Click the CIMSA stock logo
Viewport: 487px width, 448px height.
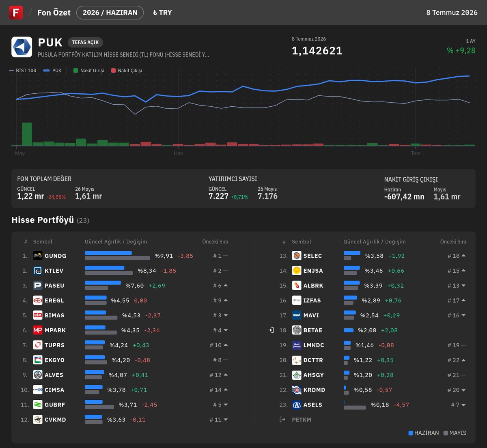click(x=38, y=390)
